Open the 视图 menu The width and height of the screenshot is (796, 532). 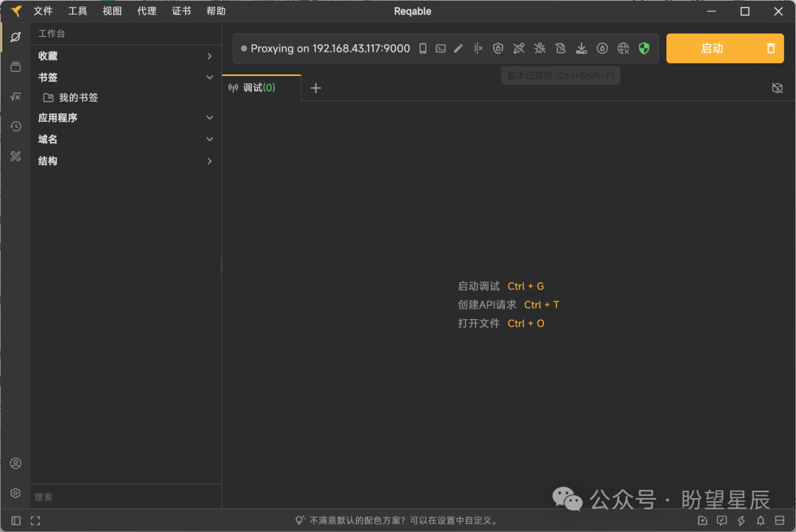[x=112, y=11]
